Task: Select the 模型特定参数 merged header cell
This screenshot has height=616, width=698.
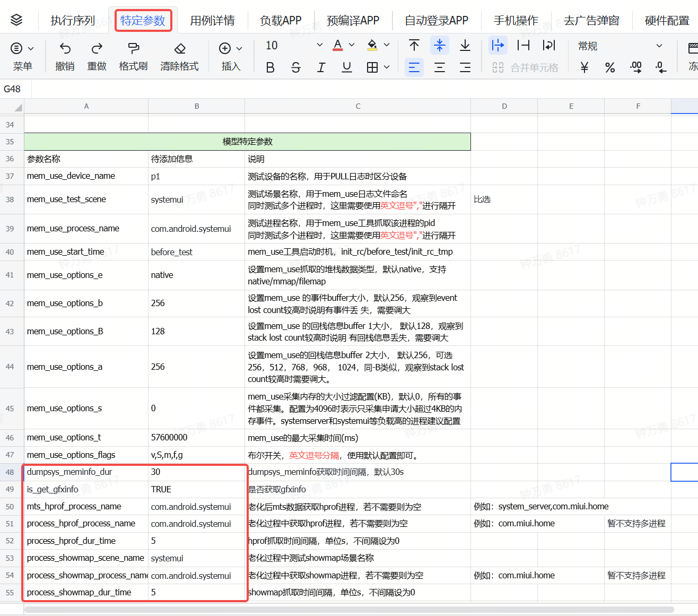Action: pos(248,142)
